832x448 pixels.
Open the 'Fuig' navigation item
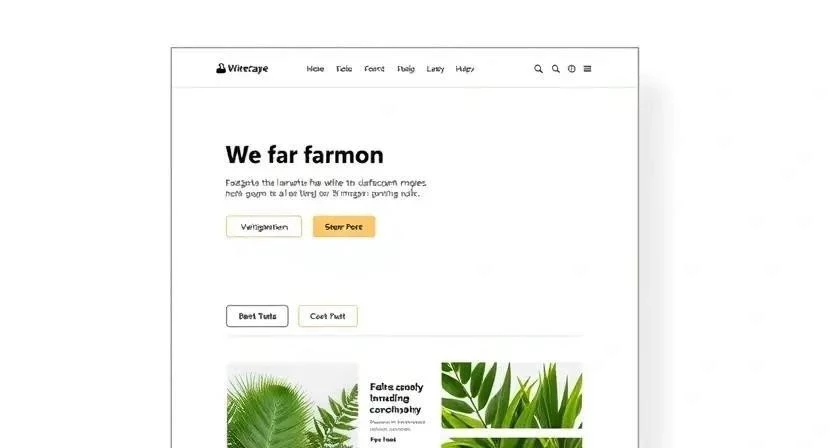(x=406, y=69)
